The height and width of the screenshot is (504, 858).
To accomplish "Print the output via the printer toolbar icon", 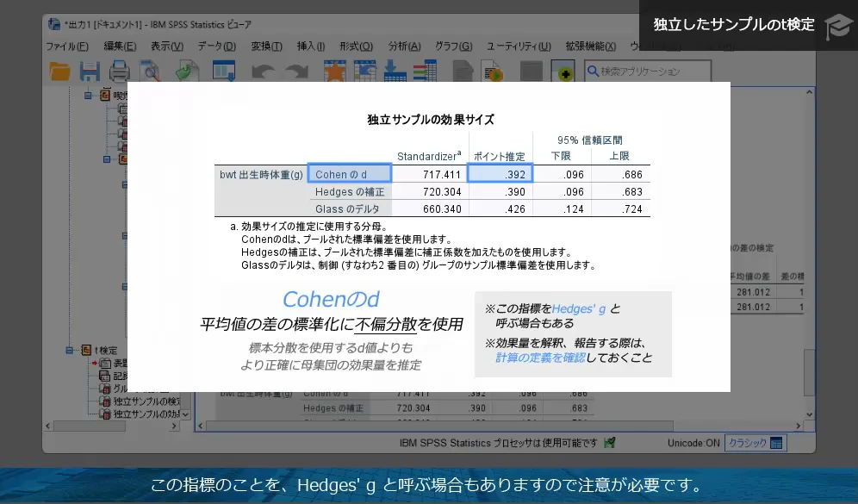I will [119, 72].
